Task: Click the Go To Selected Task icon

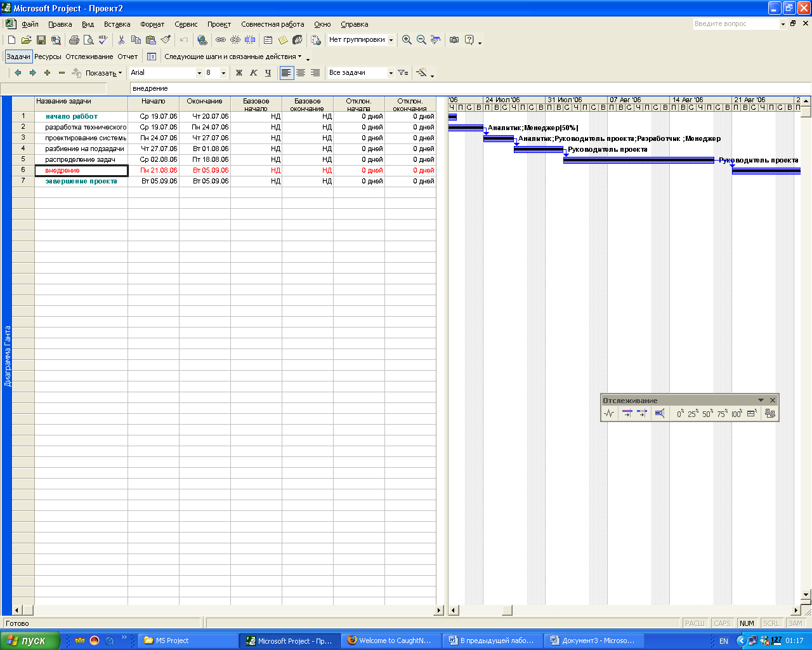Action: [x=436, y=40]
